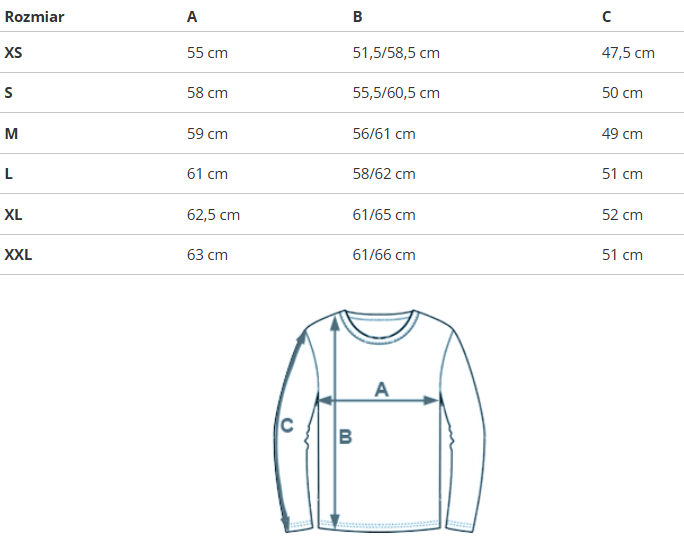
Task: Select the XS size row label
Action: click(13, 52)
